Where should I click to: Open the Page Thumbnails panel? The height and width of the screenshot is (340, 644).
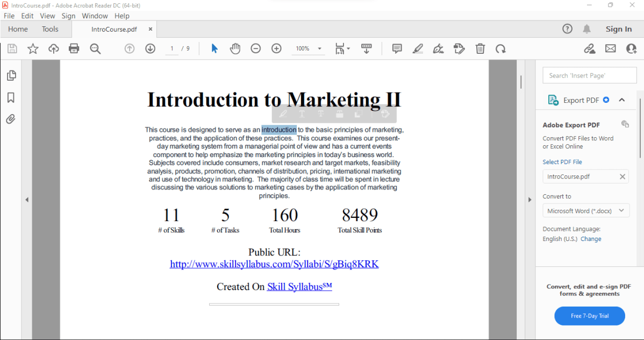click(x=11, y=75)
